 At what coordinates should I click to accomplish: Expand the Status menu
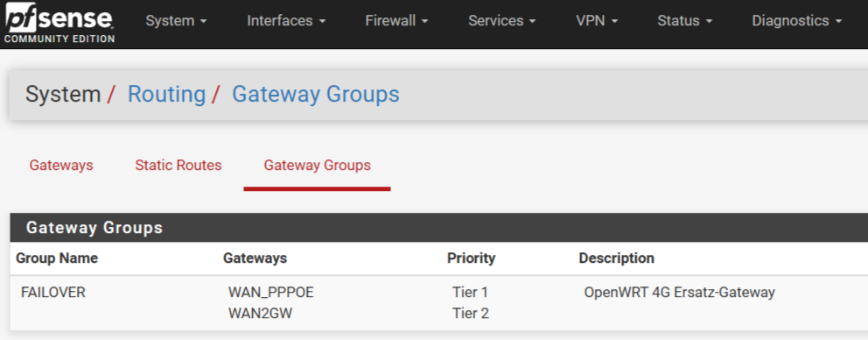pos(685,21)
